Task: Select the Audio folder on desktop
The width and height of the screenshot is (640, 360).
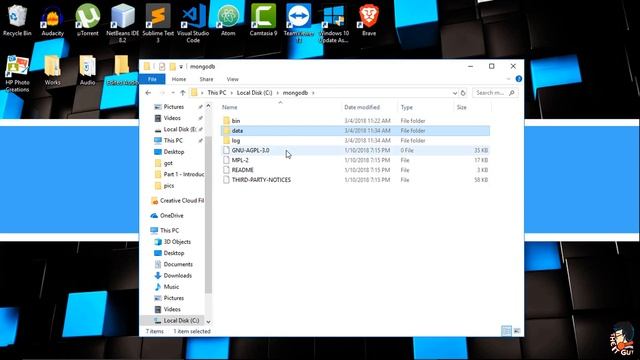Action: pyautogui.click(x=87, y=70)
